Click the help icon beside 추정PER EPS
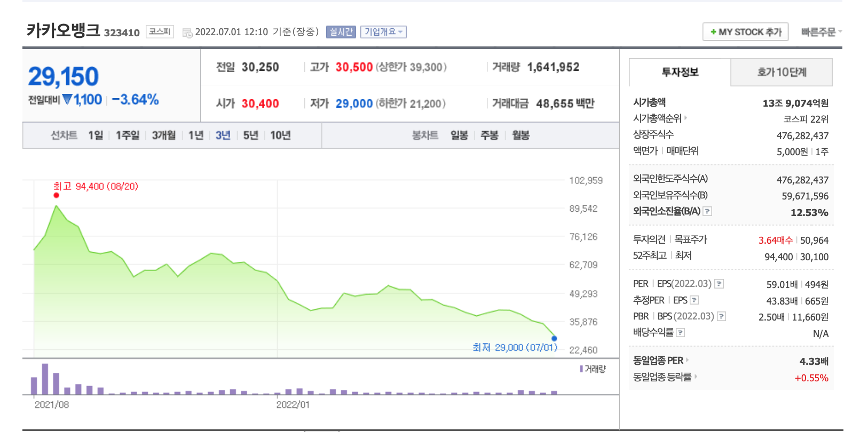The height and width of the screenshot is (432, 868). click(694, 300)
